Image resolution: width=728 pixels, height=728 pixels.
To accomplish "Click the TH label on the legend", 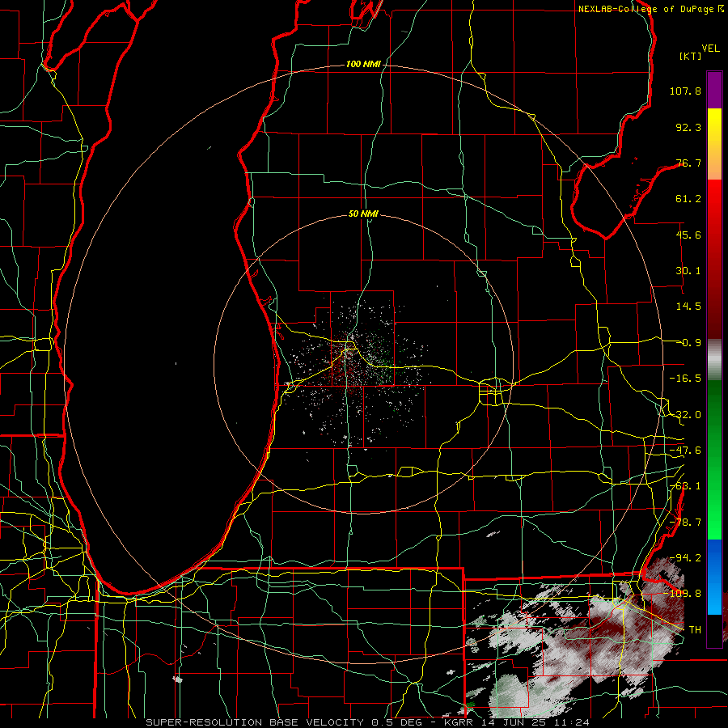I will (x=695, y=630).
